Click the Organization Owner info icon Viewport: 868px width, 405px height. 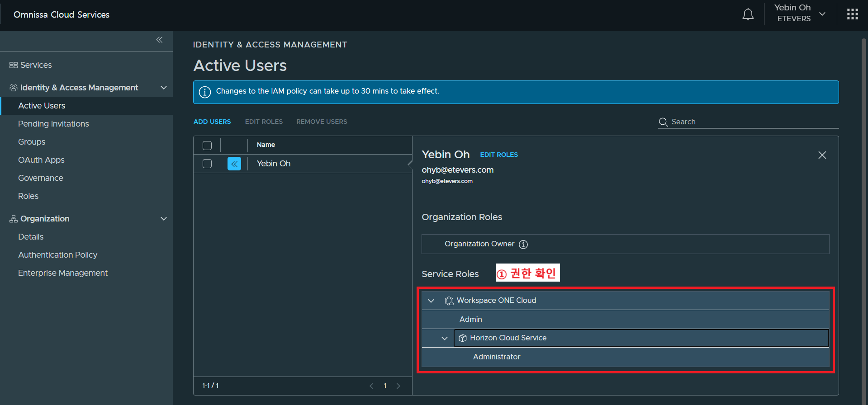pyautogui.click(x=523, y=245)
